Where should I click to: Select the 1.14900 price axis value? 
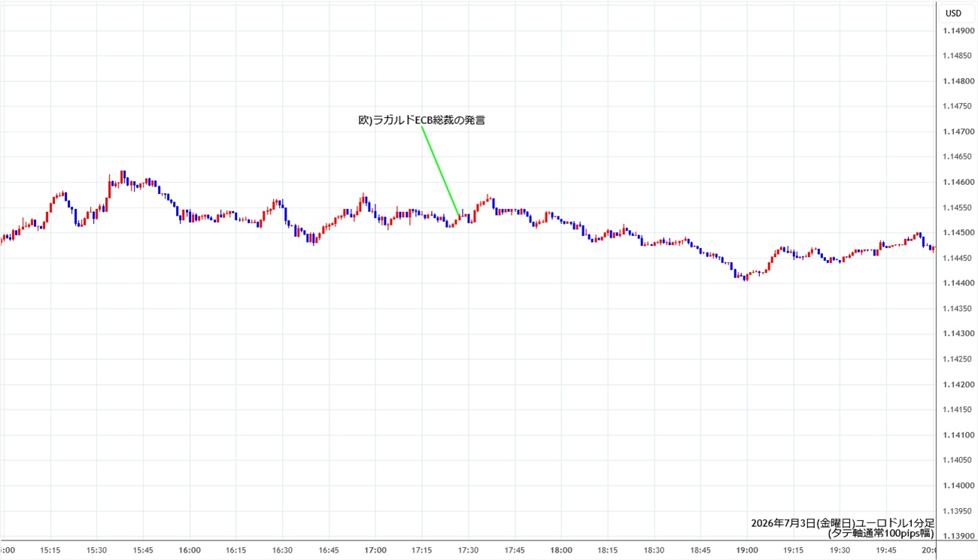[958, 30]
